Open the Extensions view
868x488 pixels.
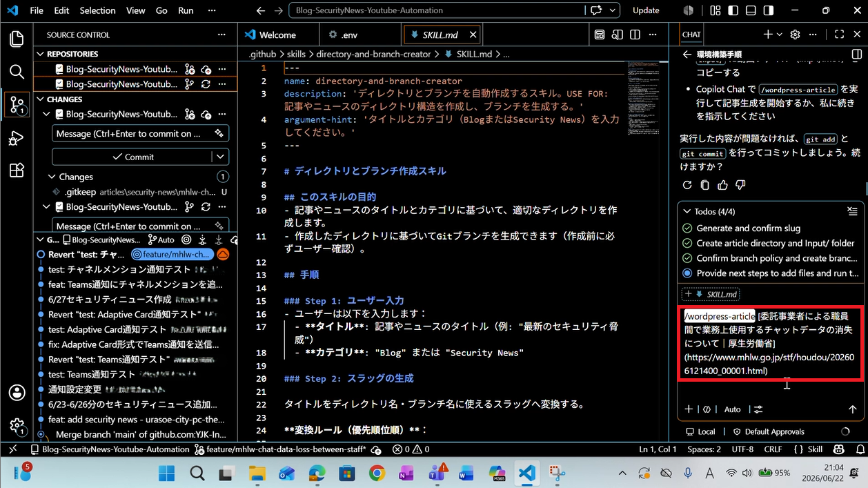click(17, 170)
